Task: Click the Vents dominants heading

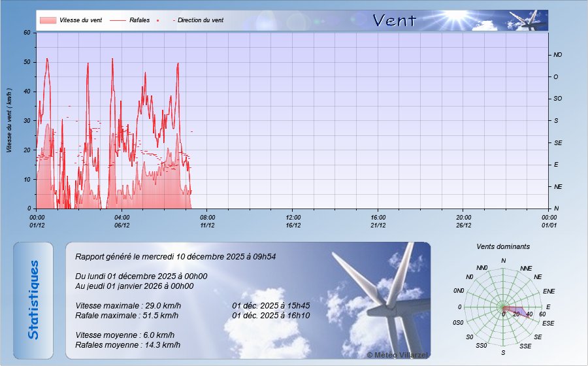Action: (503, 247)
